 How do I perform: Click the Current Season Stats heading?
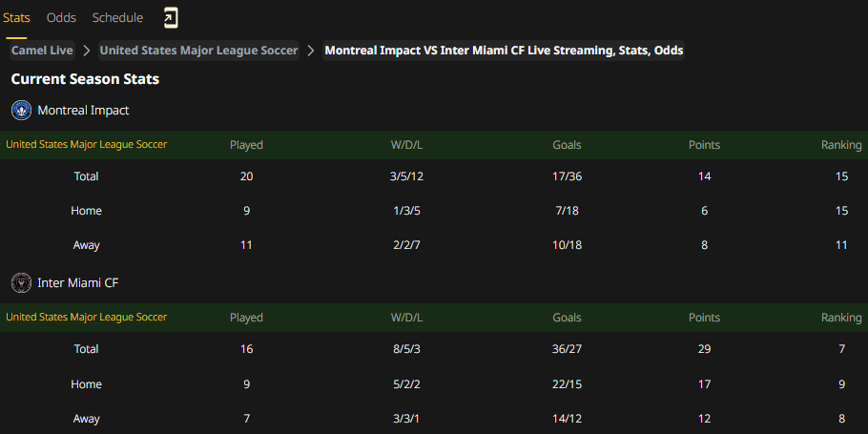85,79
